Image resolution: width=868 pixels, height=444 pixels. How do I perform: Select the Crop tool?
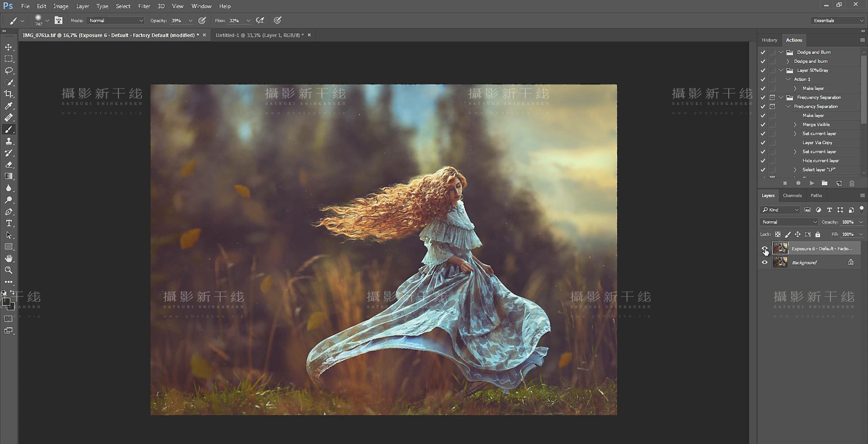pos(9,94)
